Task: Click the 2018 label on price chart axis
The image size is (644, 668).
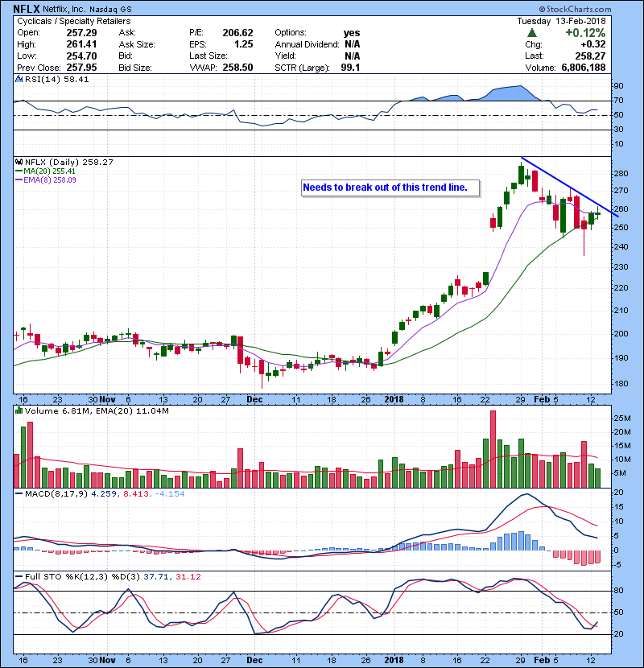Action: 394,400
